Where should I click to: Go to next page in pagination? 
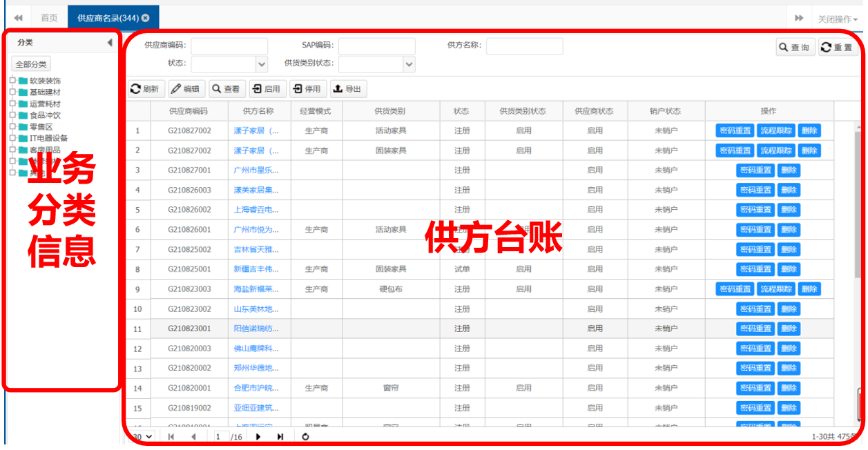click(259, 437)
